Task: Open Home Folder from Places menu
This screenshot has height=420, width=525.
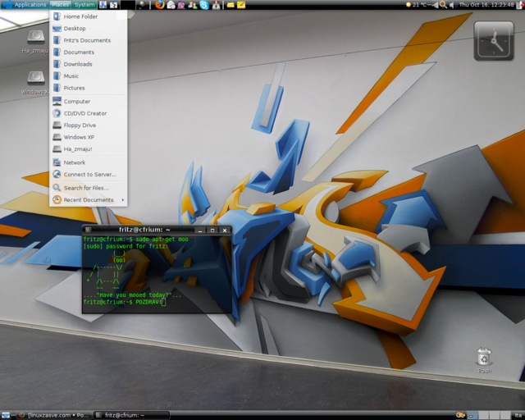Action: [x=89, y=16]
